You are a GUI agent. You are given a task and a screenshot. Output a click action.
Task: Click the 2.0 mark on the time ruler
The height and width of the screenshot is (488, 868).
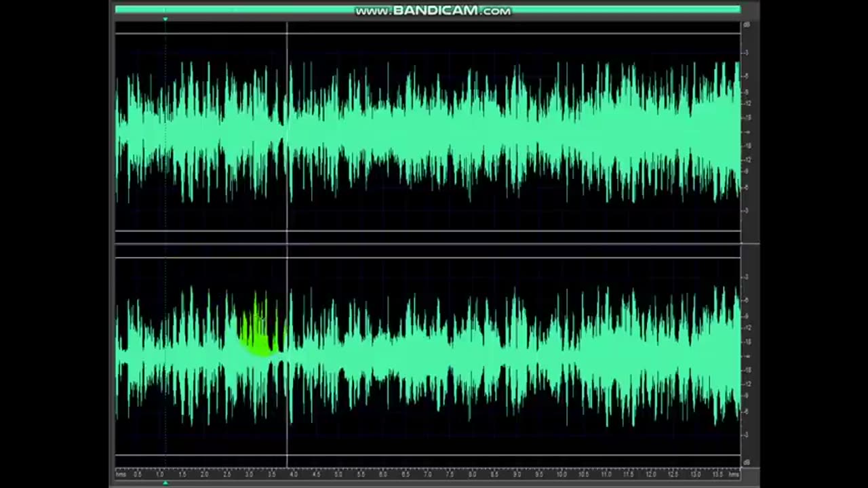tap(205, 474)
